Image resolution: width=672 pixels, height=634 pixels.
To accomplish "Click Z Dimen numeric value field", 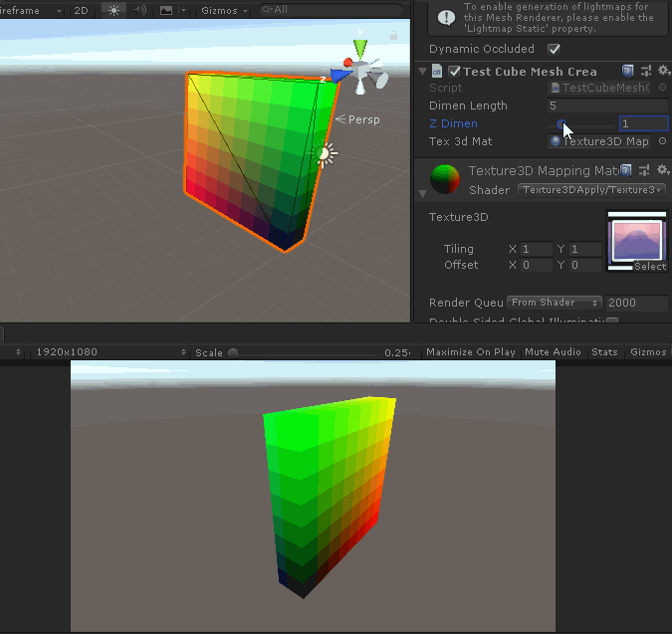I will point(644,123).
